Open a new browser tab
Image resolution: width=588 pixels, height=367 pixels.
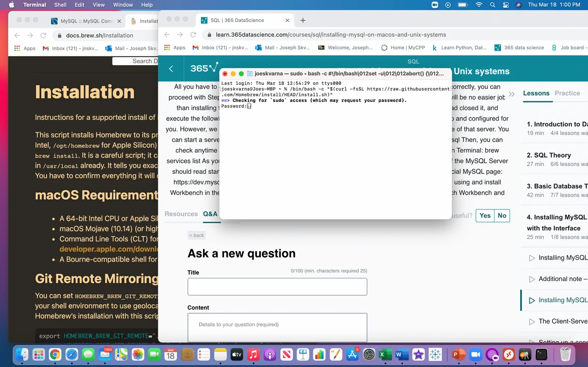[303, 20]
